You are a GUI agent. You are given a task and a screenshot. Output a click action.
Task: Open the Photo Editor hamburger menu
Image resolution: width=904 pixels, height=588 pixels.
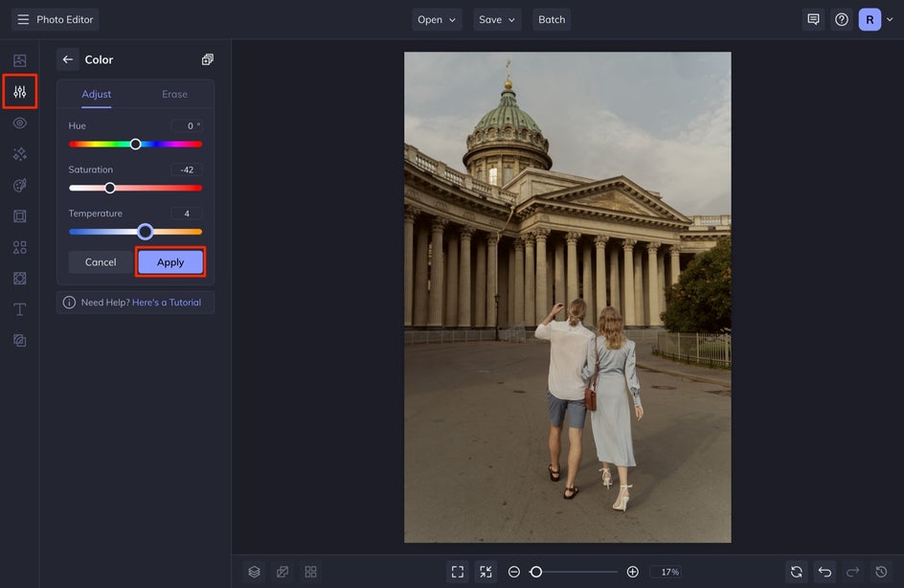click(x=24, y=19)
